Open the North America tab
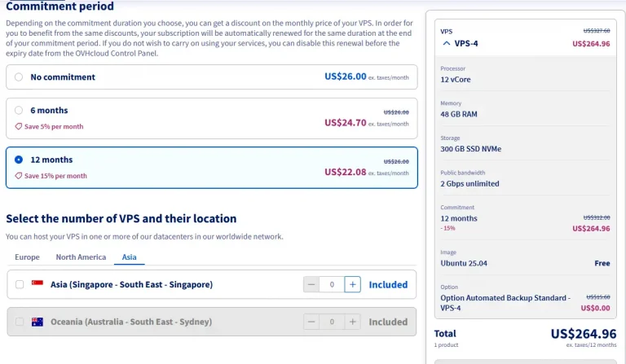The width and height of the screenshot is (626, 364). point(81,257)
